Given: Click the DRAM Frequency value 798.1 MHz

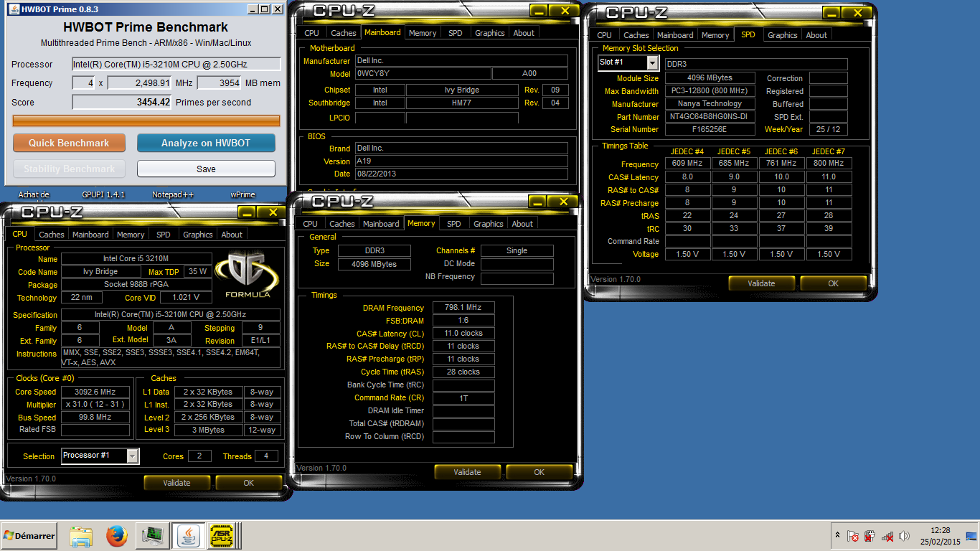Looking at the screenshot, I should pyautogui.click(x=463, y=308).
